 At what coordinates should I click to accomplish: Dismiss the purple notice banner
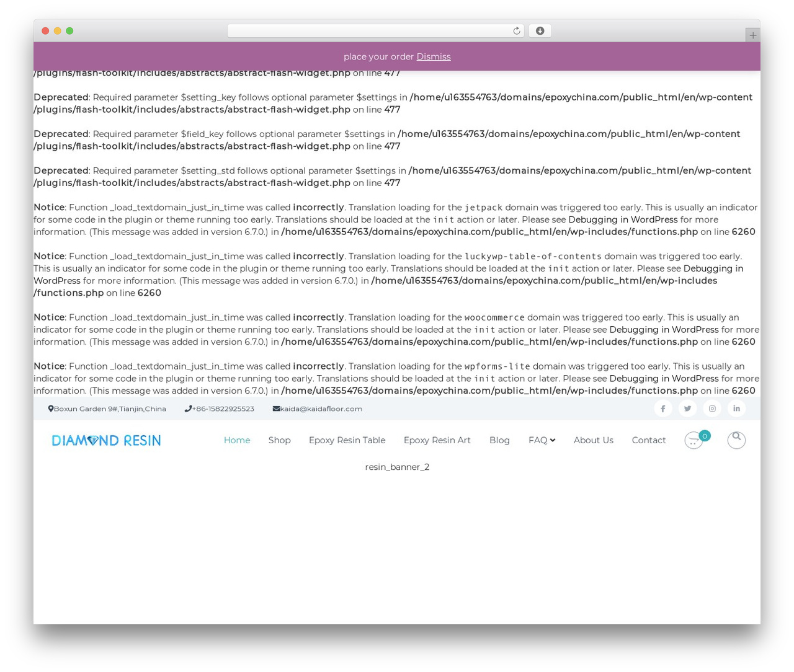[433, 56]
